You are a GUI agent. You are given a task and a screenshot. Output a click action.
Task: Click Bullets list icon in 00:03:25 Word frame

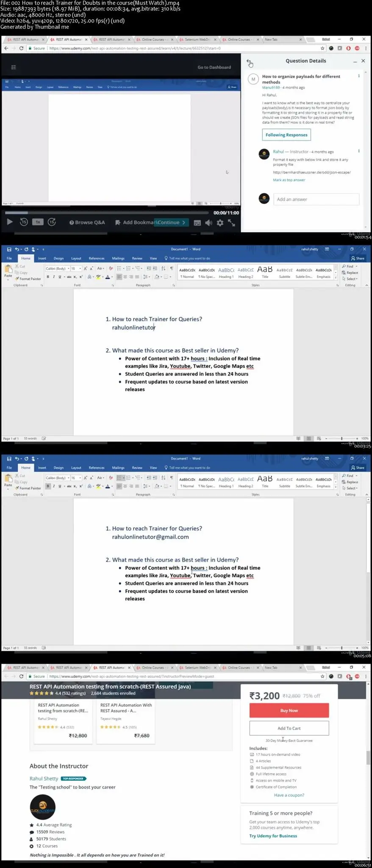[x=119, y=268]
